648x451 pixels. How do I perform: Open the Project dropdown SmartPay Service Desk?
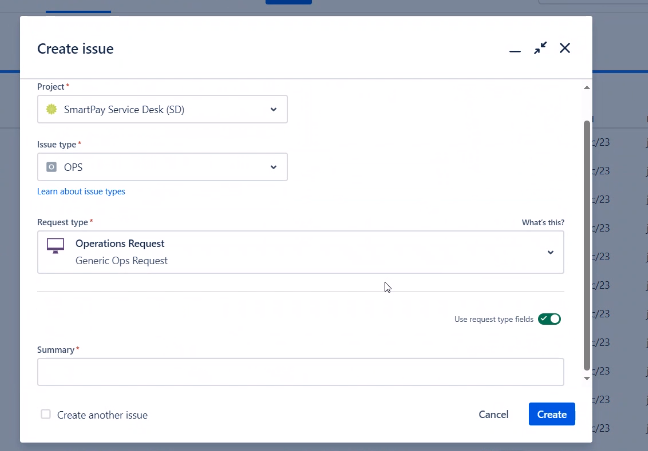[x=162, y=109]
